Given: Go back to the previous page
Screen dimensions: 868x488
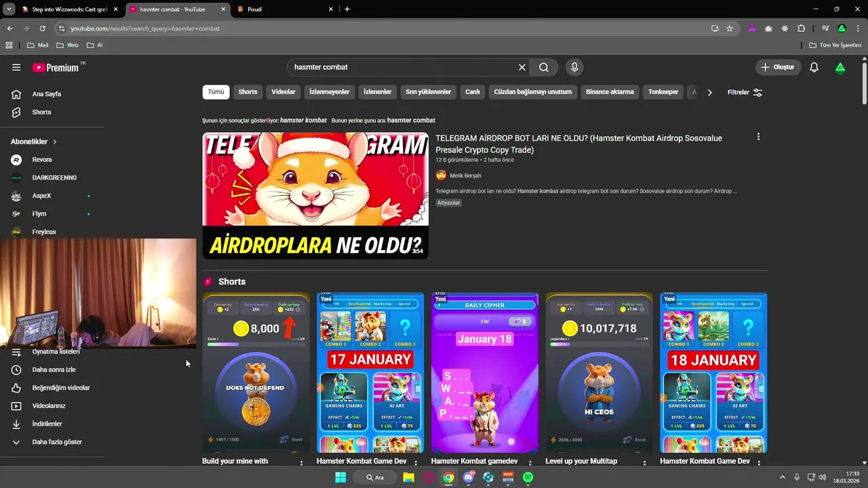Looking at the screenshot, I should 9,28.
